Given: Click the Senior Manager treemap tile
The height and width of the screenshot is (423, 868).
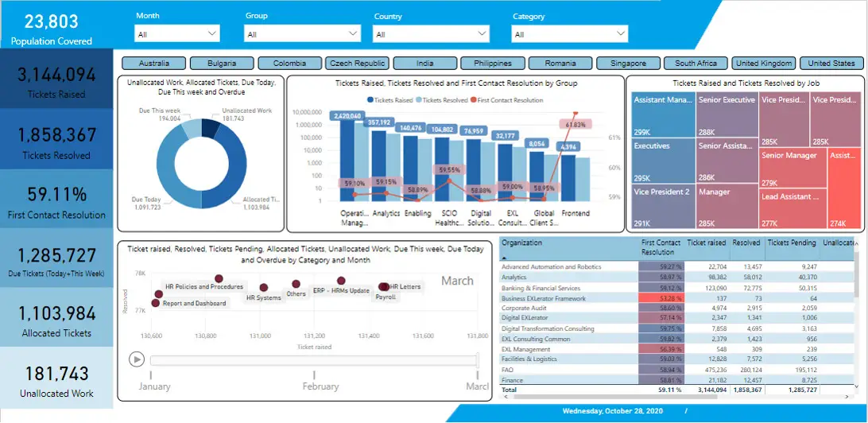Looking at the screenshot, I should pyautogui.click(x=791, y=166).
